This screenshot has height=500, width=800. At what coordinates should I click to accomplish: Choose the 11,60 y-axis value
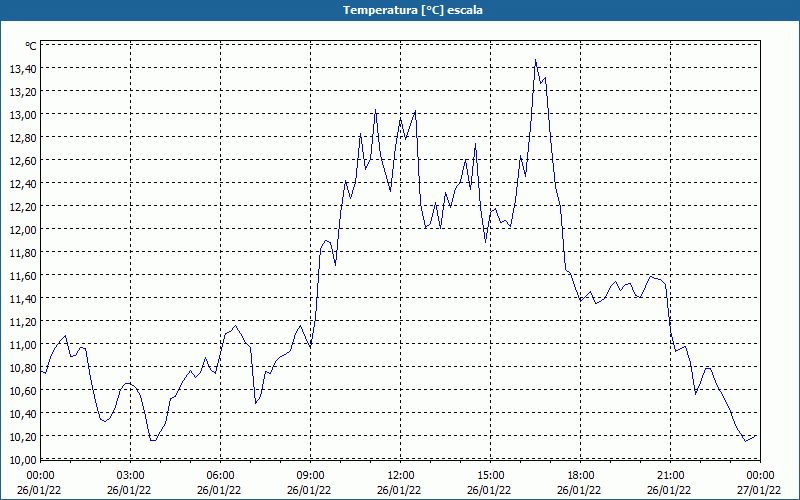(x=23, y=276)
